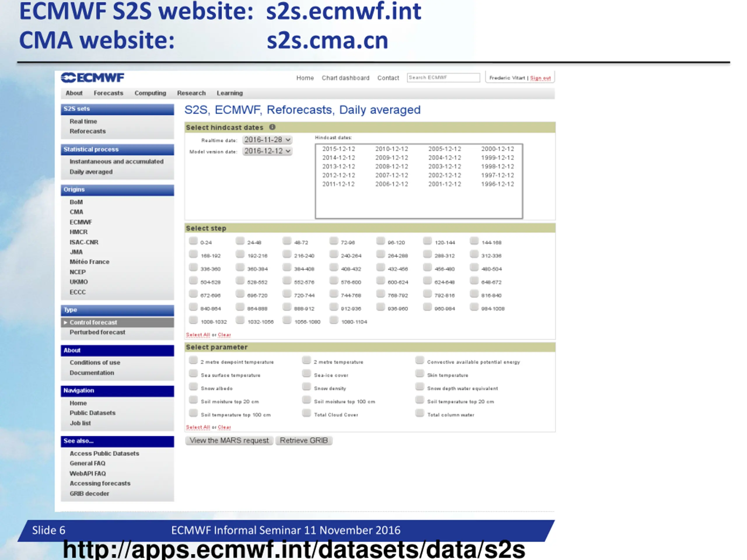Open Access Public Datasets link
The width and height of the screenshot is (747, 560).
click(x=104, y=454)
